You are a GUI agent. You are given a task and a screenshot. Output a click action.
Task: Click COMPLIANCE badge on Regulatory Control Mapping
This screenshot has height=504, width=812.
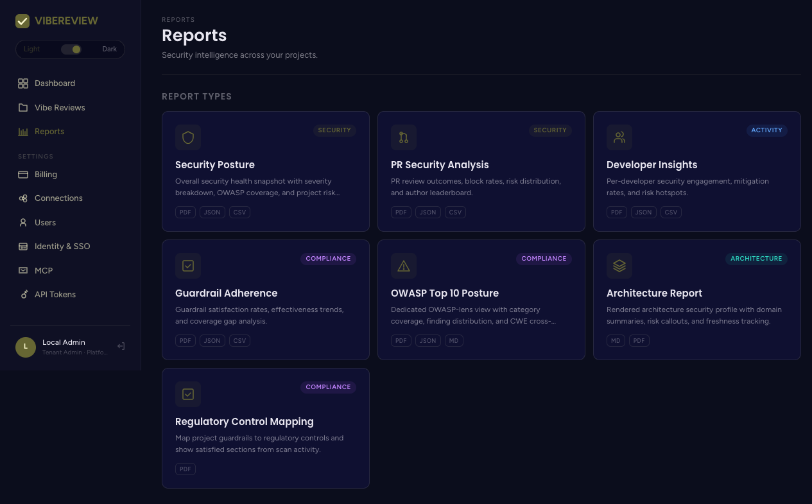tap(328, 387)
